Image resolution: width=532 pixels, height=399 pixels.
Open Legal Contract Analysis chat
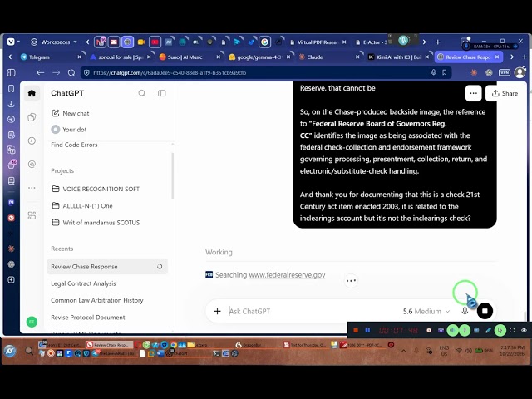pos(83,283)
